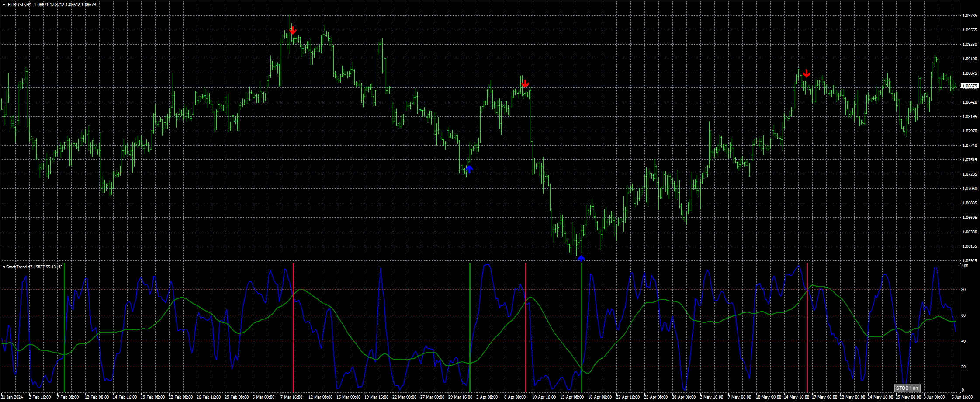
Task: Select red vertical line near 7 Mar 16:00
Action: tap(293, 328)
